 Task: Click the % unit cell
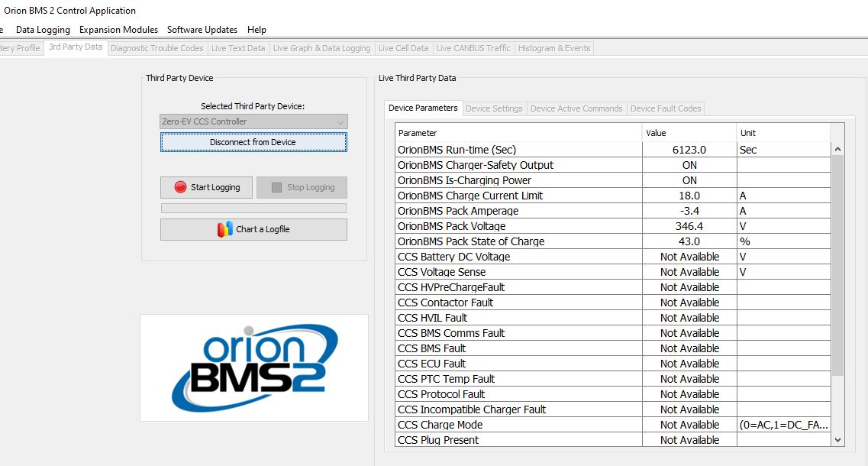(783, 241)
